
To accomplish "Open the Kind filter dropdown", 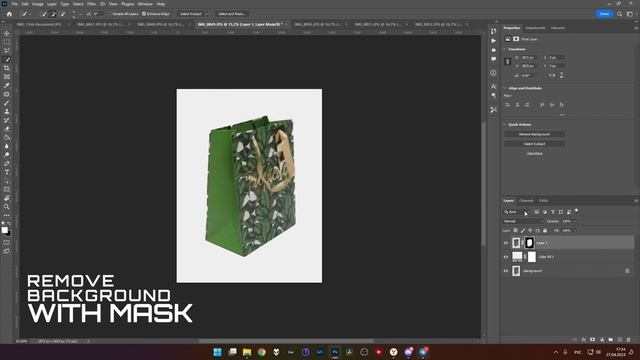I will [x=516, y=212].
